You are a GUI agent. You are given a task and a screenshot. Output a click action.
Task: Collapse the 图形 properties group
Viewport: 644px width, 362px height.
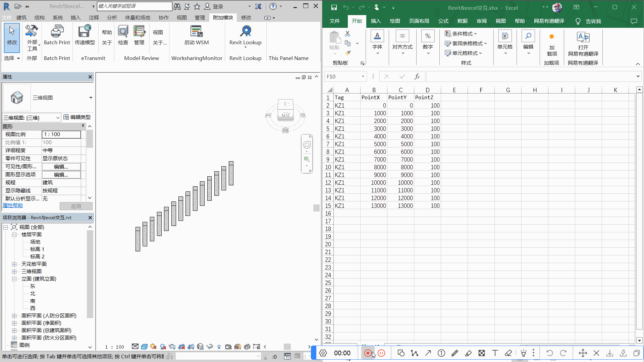[x=83, y=126]
